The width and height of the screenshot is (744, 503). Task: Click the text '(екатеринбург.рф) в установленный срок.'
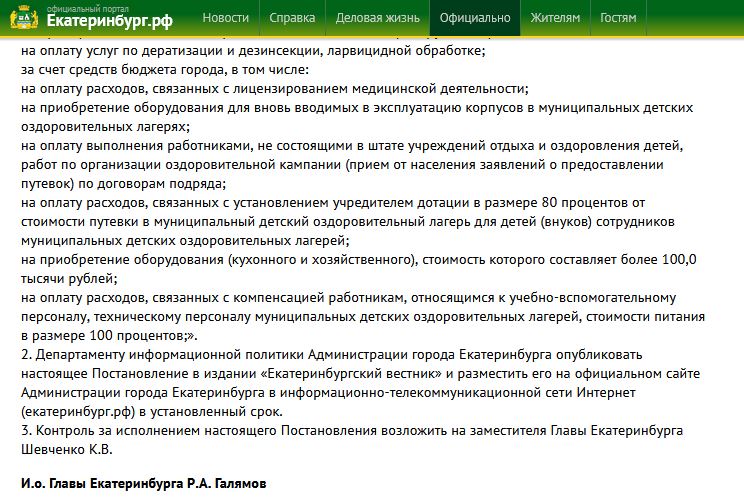(151, 411)
